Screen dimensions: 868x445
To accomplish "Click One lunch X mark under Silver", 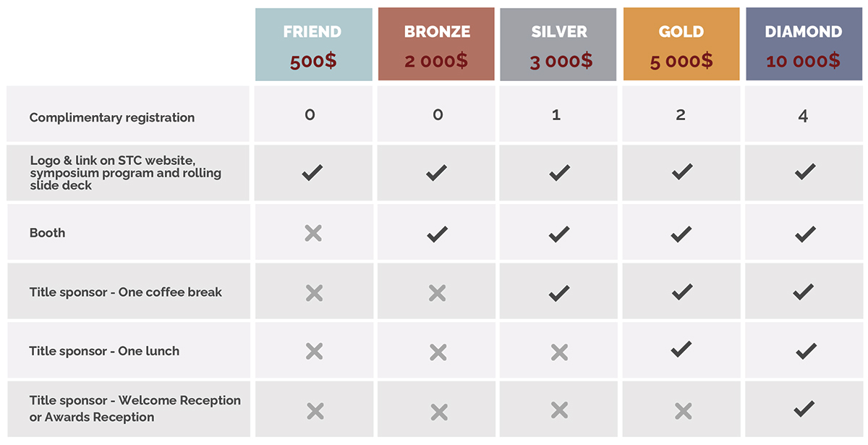I will 559,352.
